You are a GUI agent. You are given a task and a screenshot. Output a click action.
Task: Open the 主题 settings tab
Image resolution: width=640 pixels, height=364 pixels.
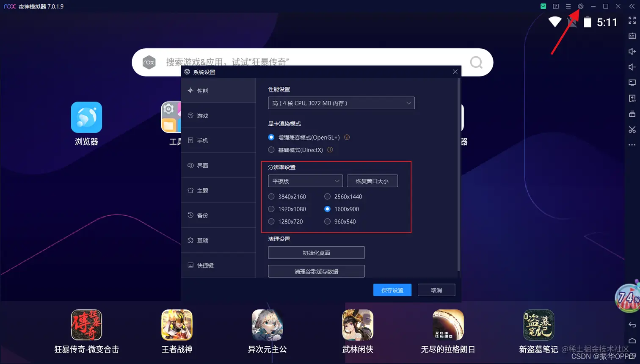click(218, 190)
